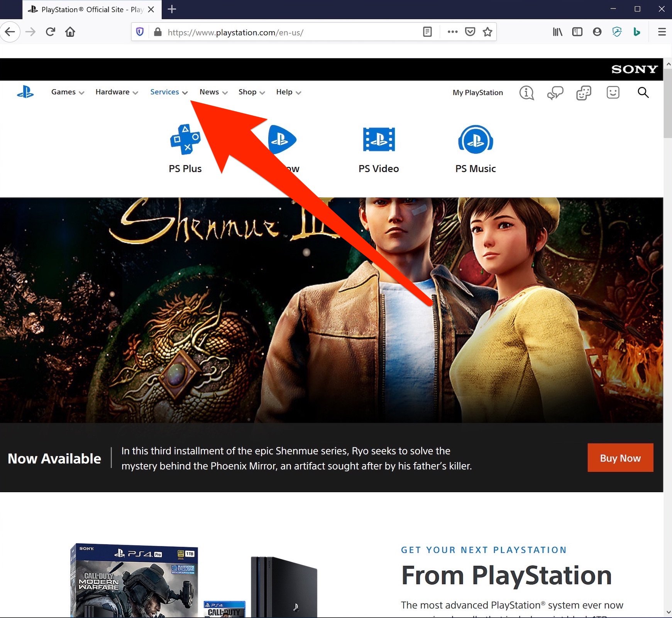672x618 pixels.
Task: Expand the Games dropdown menu
Action: coord(68,92)
